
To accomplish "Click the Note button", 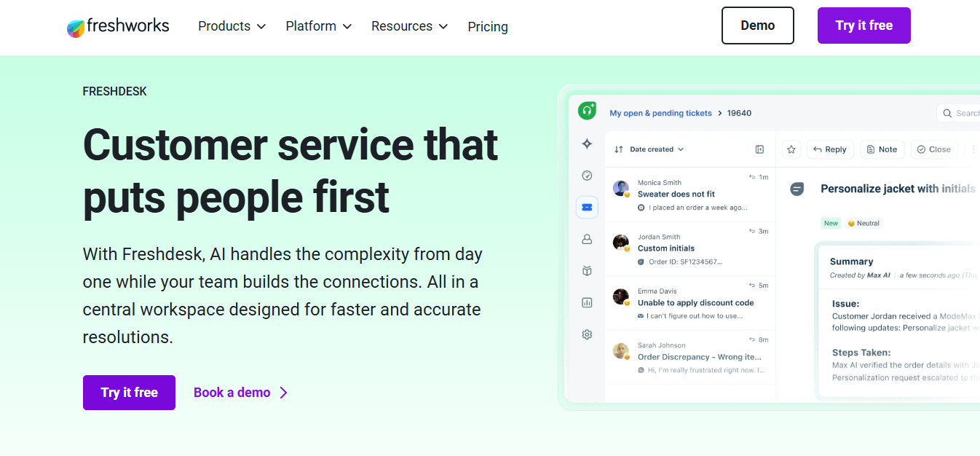I will click(882, 149).
